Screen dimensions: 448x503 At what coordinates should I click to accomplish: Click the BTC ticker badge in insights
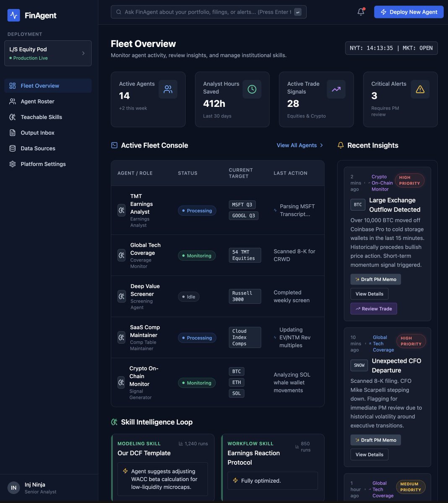[x=358, y=205]
